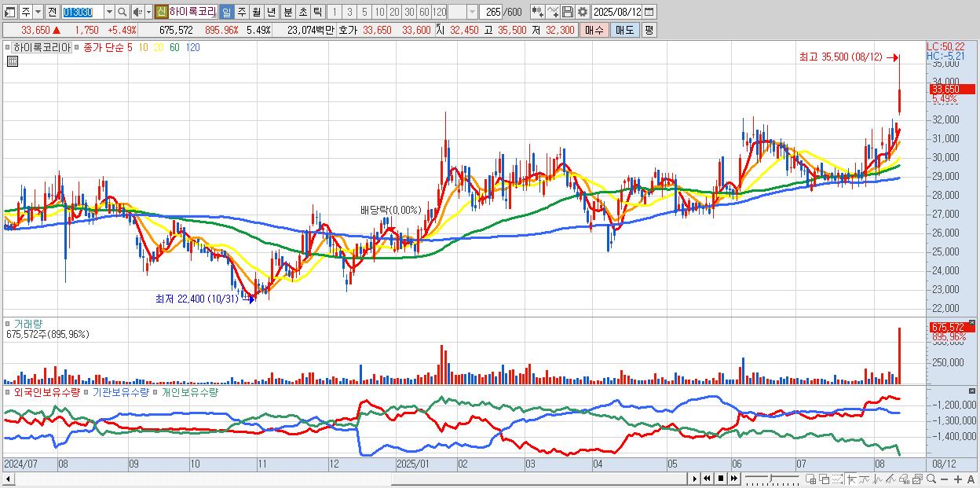The image size is (980, 488).
Task: Click the 하이록코리아 name field in toolbar
Action: 193,12
